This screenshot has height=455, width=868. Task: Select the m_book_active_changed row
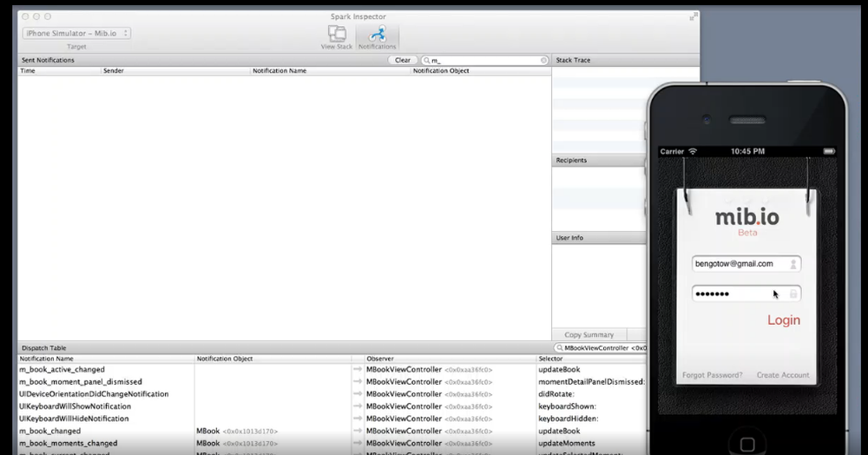coord(332,369)
